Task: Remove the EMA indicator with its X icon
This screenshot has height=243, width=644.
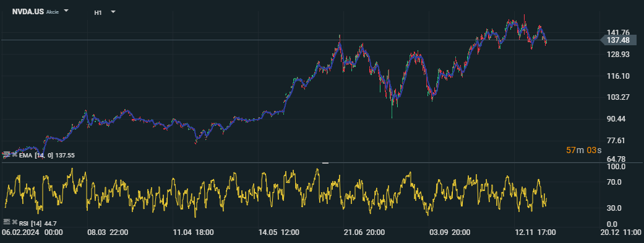Action: (15, 154)
